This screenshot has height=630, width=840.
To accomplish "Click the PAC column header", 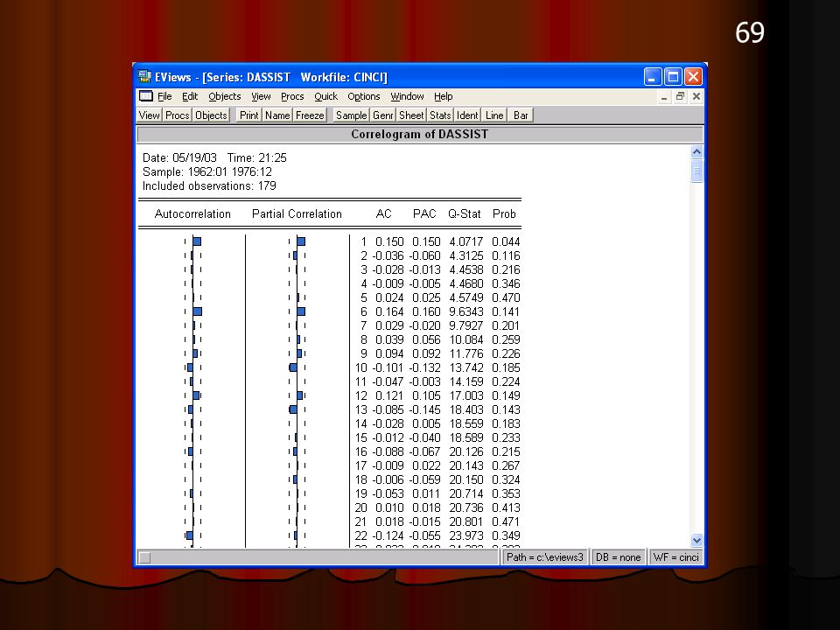I will pos(424,213).
